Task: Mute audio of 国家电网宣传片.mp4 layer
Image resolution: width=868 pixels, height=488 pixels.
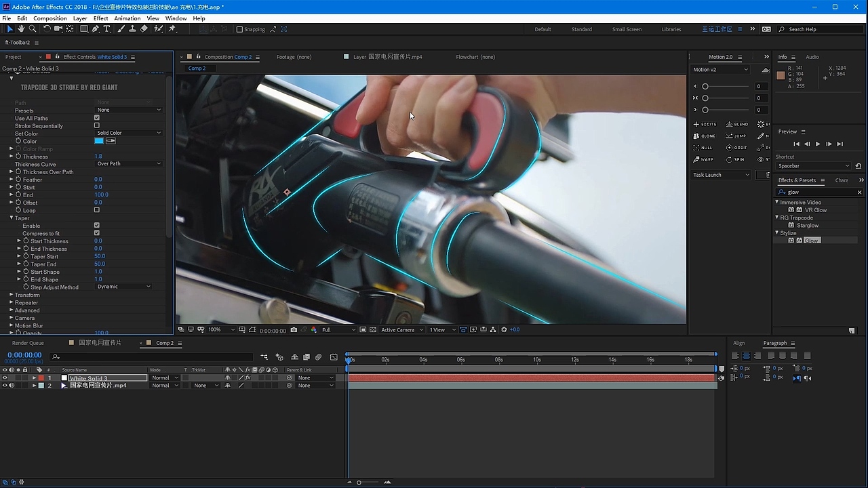Action: click(x=12, y=386)
